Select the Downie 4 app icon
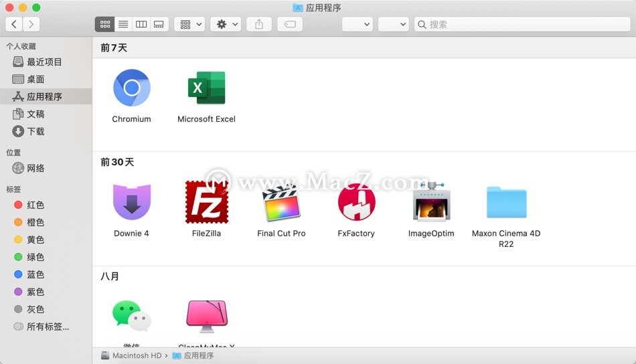Viewport: 636px width, 364px height. coord(131,202)
